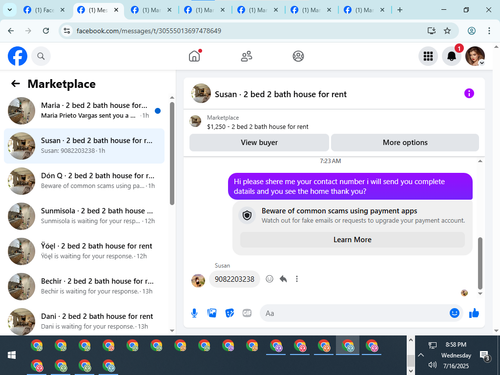The width and height of the screenshot is (500, 375).
Task: Click the volume icon in system tray
Action: (x=432, y=365)
